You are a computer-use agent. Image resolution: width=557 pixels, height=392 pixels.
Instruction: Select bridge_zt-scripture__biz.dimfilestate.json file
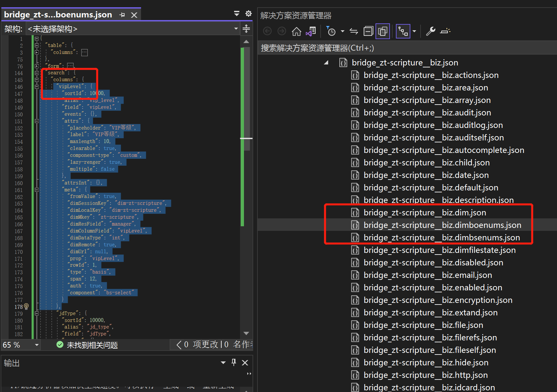(x=439, y=250)
